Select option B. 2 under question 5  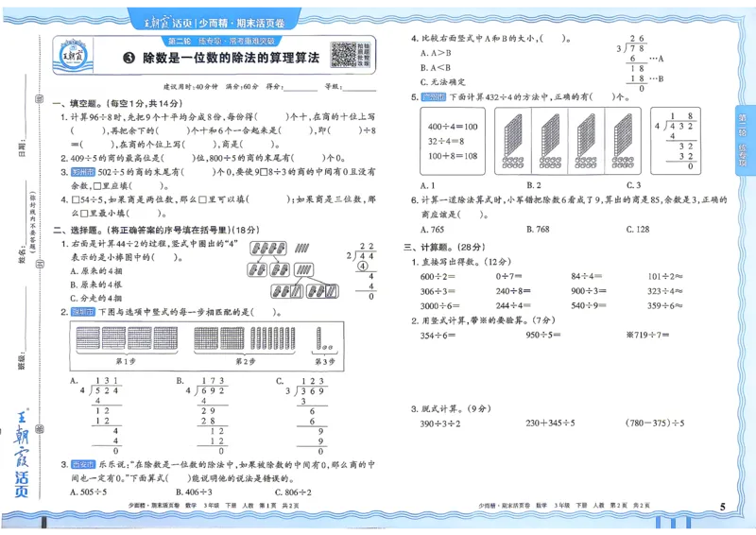point(534,185)
